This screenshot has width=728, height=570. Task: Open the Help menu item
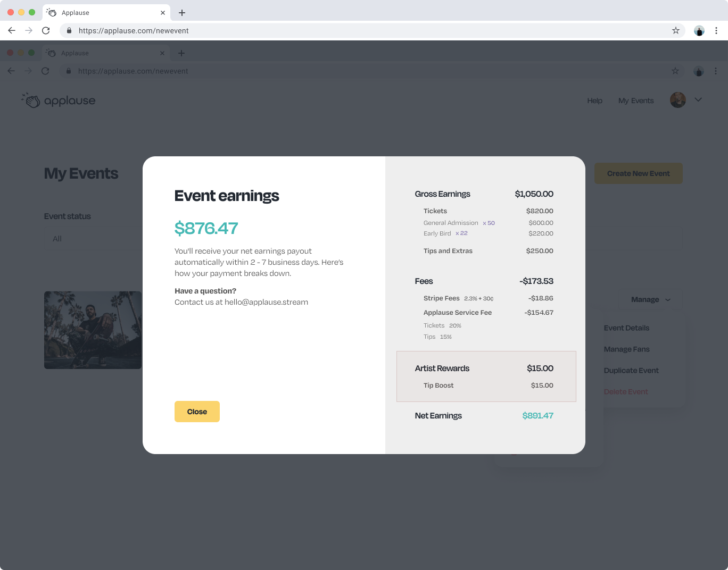point(594,100)
